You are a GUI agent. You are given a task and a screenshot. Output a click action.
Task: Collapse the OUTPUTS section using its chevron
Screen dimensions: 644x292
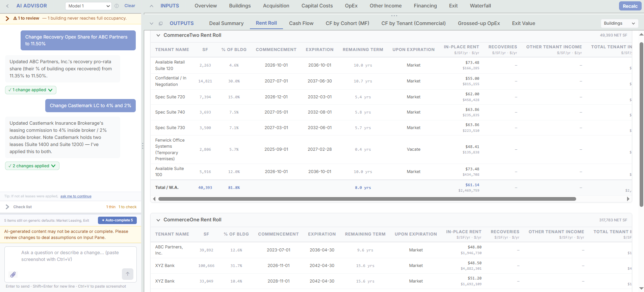[152, 23]
